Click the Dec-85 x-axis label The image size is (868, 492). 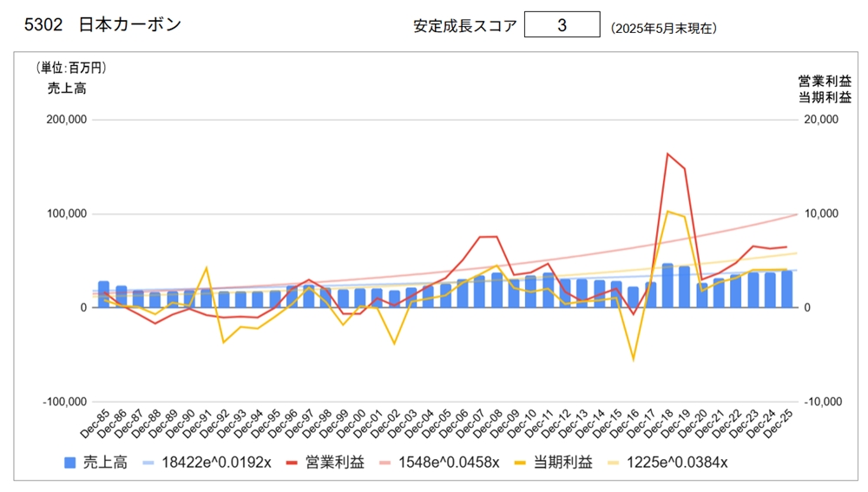point(94,424)
